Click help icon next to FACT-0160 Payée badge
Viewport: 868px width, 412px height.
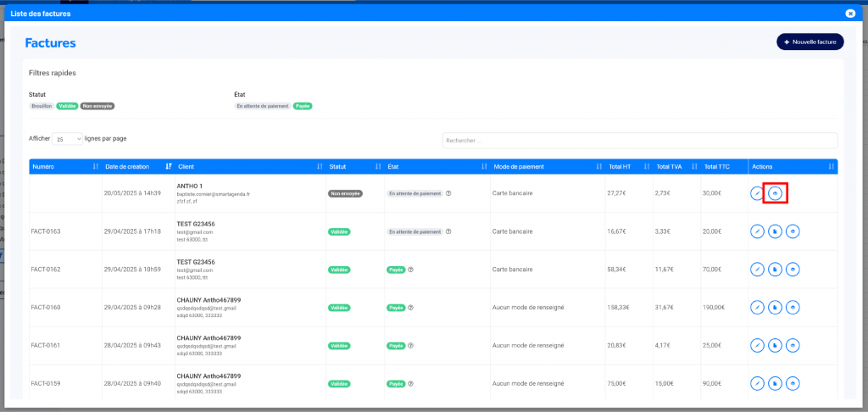411,308
